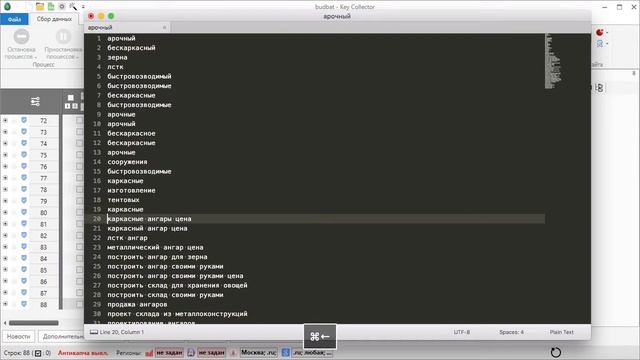Open dropdown arrow next to red ribbon icon
The width and height of the screenshot is (640, 360).
(x=607, y=33)
